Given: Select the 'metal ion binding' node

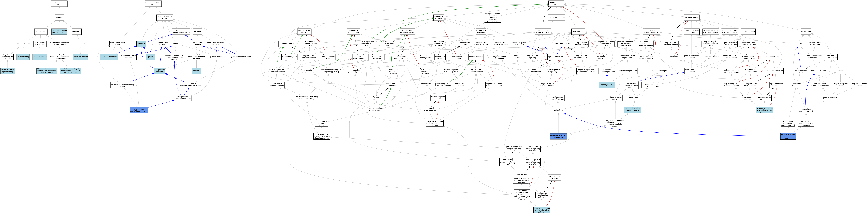Looking at the screenshot, I should coord(80,57).
